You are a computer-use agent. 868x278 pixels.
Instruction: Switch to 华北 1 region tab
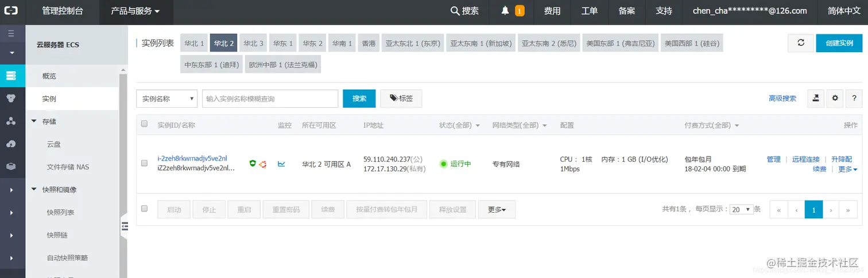(x=193, y=44)
